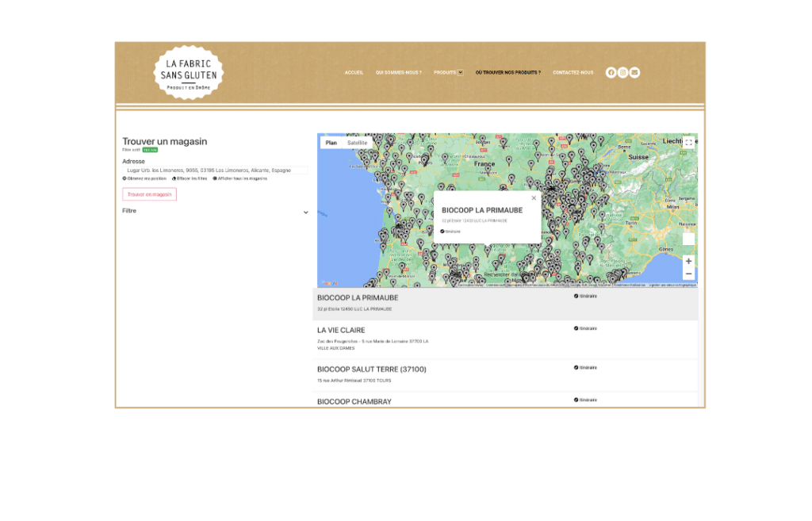Viewport: 812px width, 521px height.
Task: Focus the Adresse input field
Action: (x=216, y=170)
